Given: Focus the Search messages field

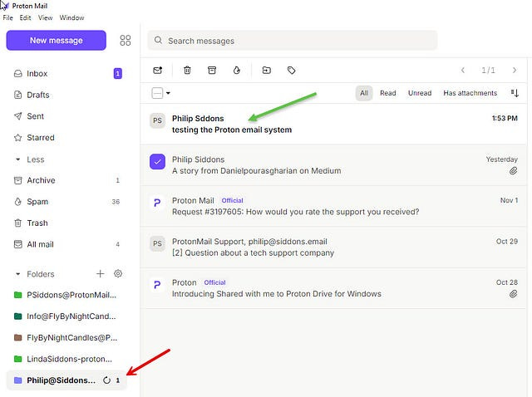Looking at the screenshot, I should pos(292,41).
